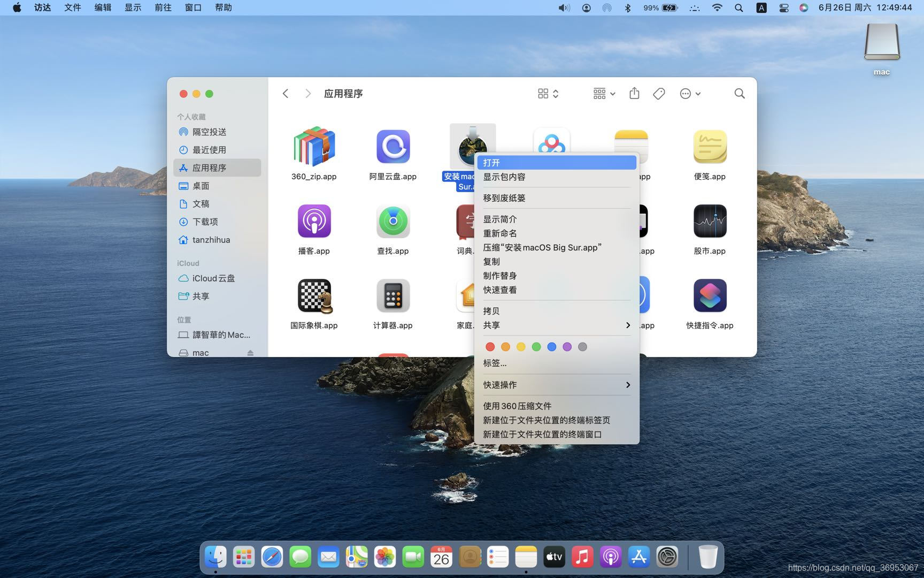Screen dimensions: 924x578
Task: Choose 移到废纸篓 in the context menu
Action: [557, 198]
